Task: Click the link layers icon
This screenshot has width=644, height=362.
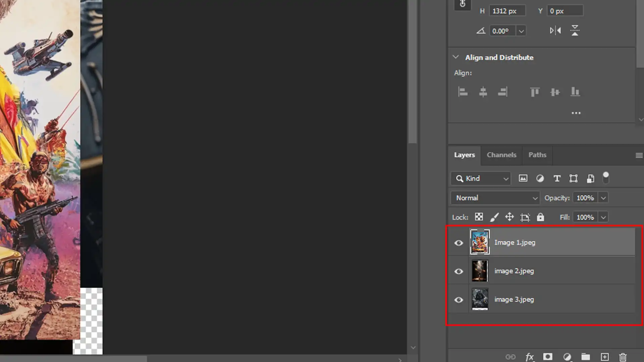Action: tap(511, 357)
